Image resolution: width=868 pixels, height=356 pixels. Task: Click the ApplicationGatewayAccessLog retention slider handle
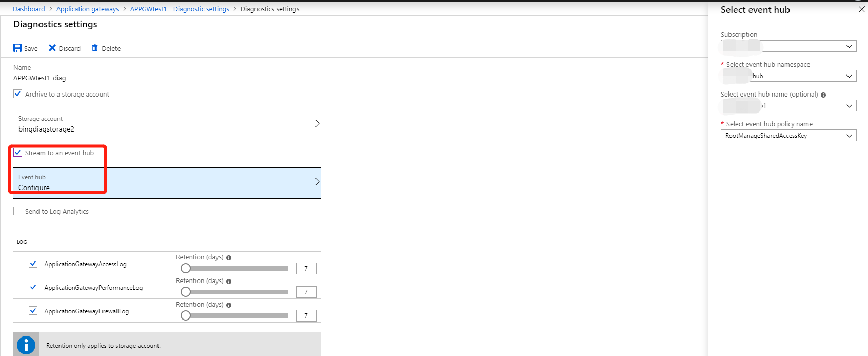click(x=186, y=268)
